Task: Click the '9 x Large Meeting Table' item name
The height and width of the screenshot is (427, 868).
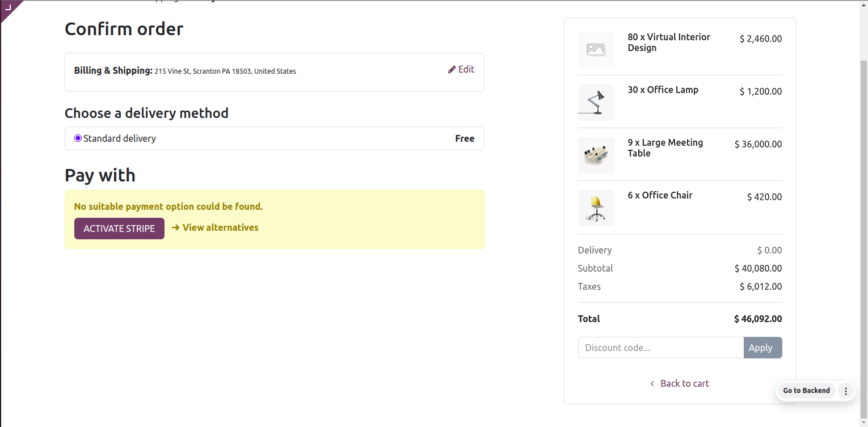Action: coord(665,148)
